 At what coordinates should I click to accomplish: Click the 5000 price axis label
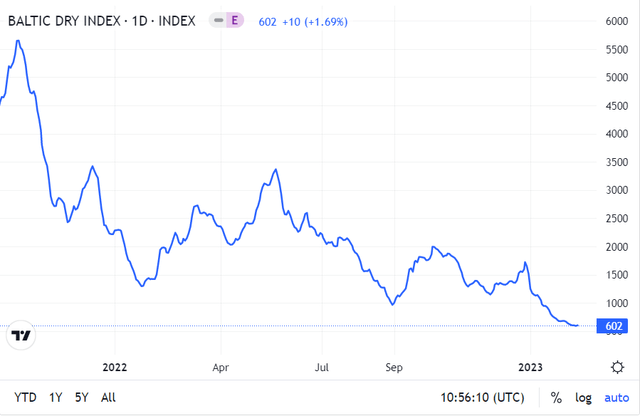click(x=617, y=78)
